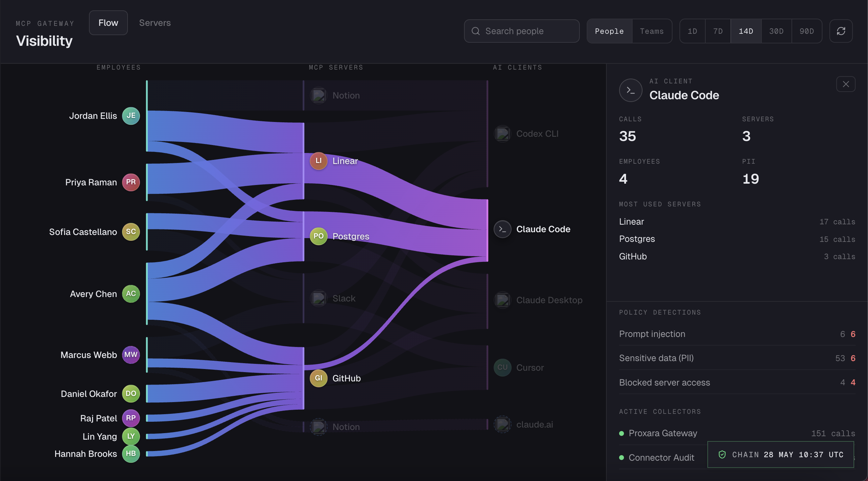Click the chain shield check icon

tap(722, 454)
